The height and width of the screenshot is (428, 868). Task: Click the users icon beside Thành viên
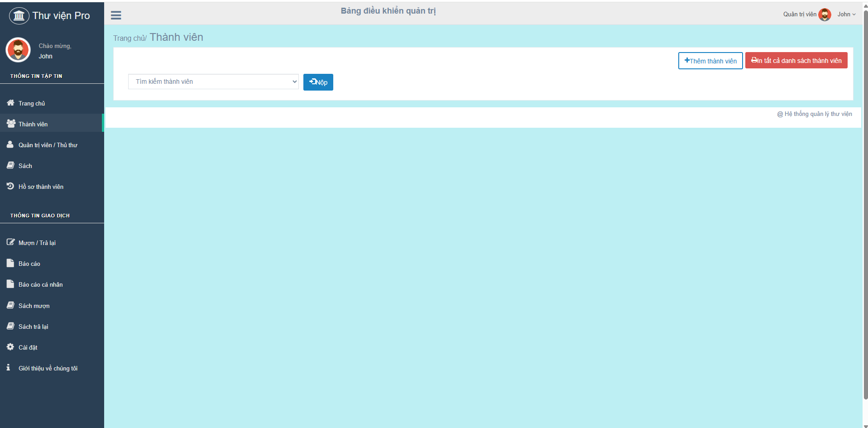(11, 124)
